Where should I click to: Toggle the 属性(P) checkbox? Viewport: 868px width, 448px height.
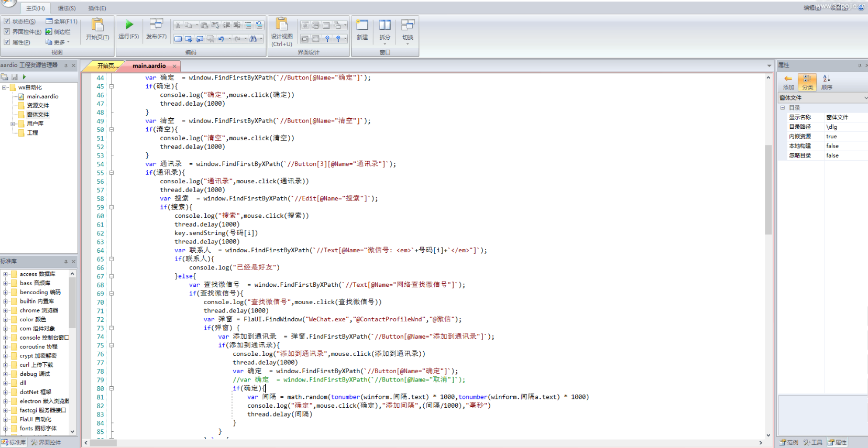pos(7,42)
